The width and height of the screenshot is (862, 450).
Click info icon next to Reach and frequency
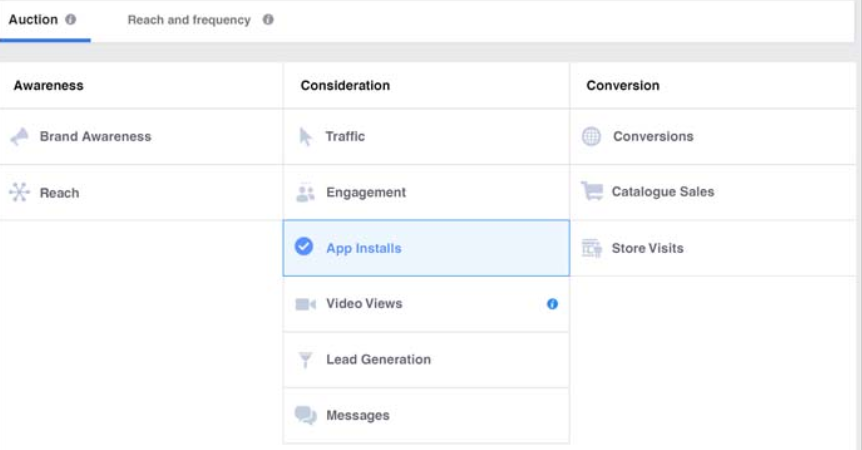268,20
